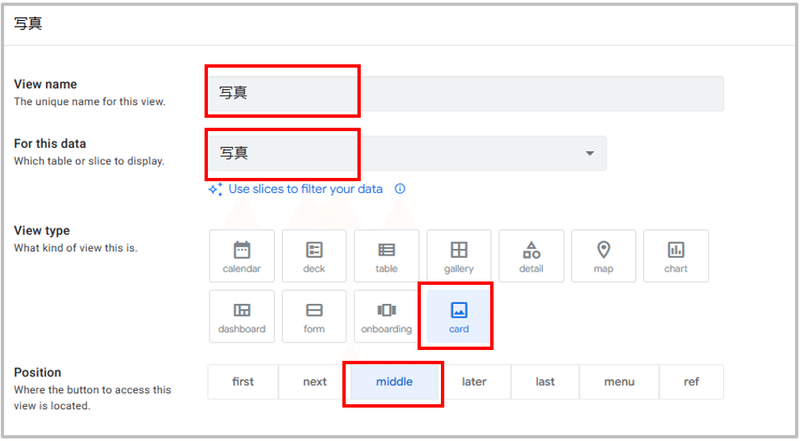Click the View type label
This screenshot has width=800, height=441.
(x=42, y=231)
